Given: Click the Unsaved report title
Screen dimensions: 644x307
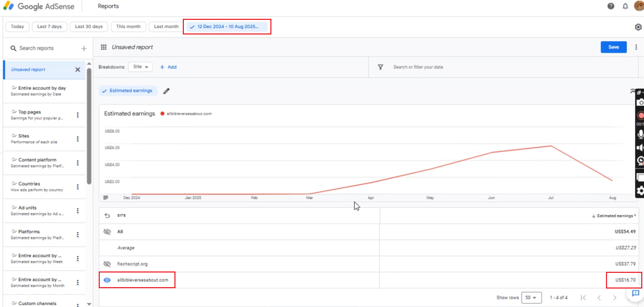Looking at the screenshot, I should click(132, 47).
